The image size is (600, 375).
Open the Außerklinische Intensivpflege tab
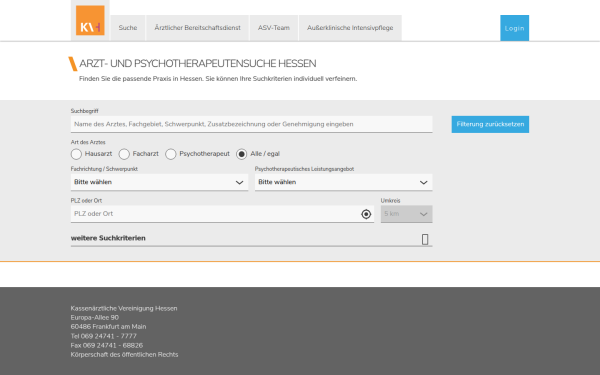coord(350,28)
